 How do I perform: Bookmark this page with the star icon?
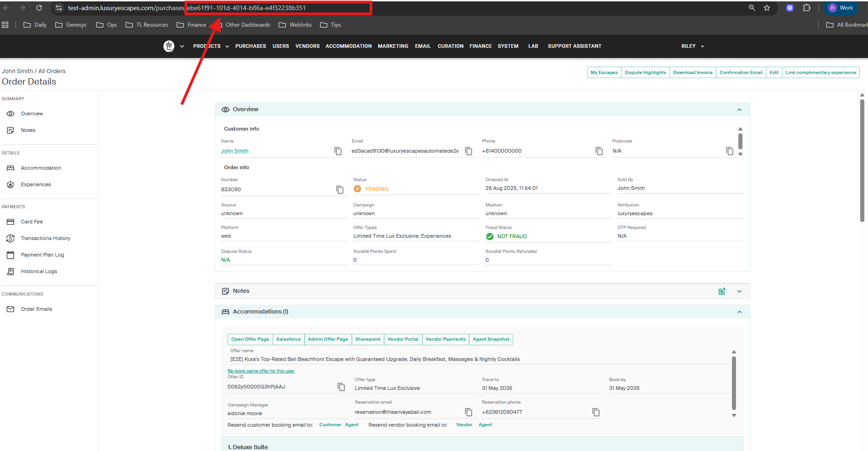(767, 8)
